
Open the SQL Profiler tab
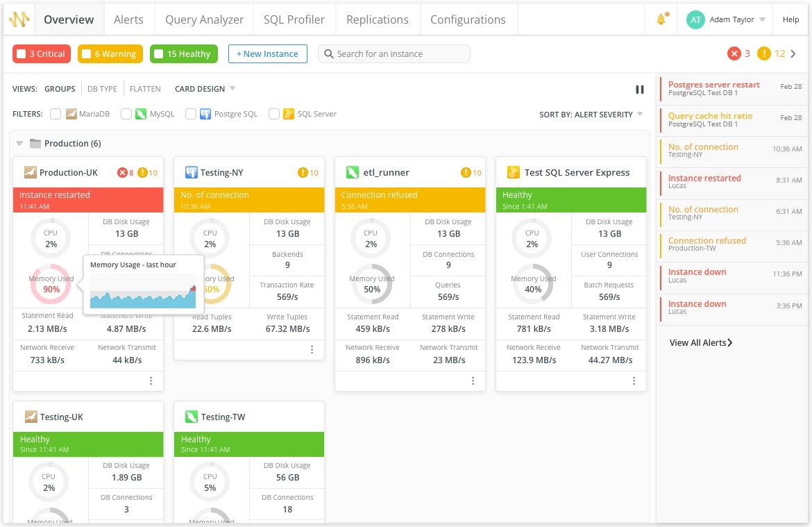pos(294,19)
